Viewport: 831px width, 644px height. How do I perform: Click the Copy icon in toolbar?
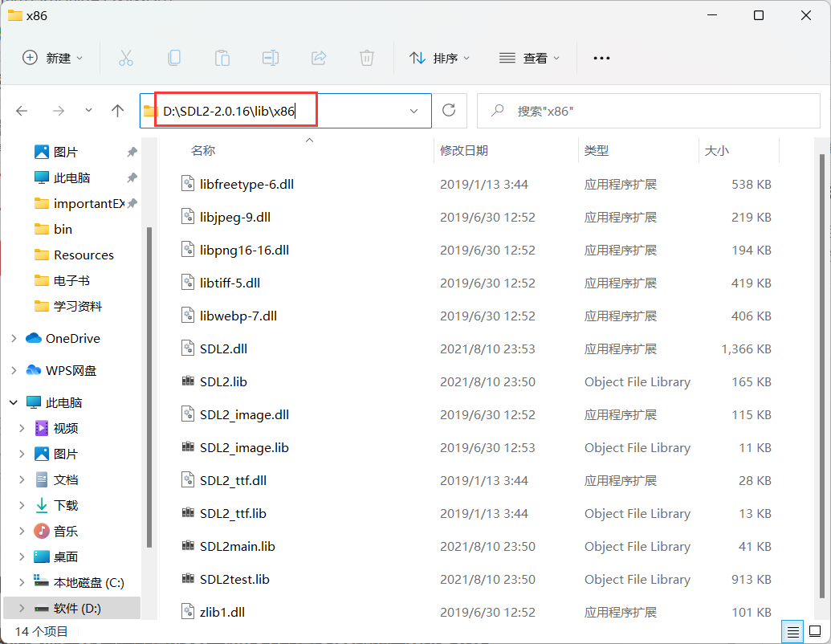[x=174, y=58]
